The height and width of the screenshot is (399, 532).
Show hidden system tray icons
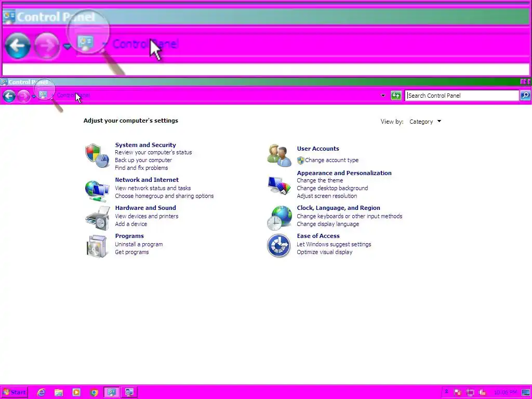click(x=446, y=392)
